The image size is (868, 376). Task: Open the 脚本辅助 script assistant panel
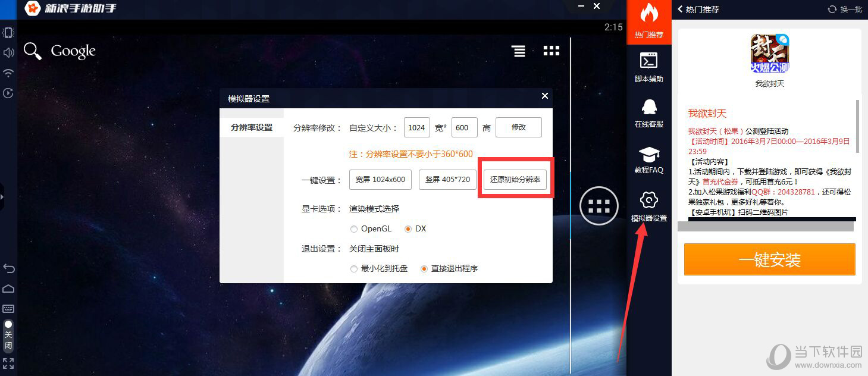(648, 65)
